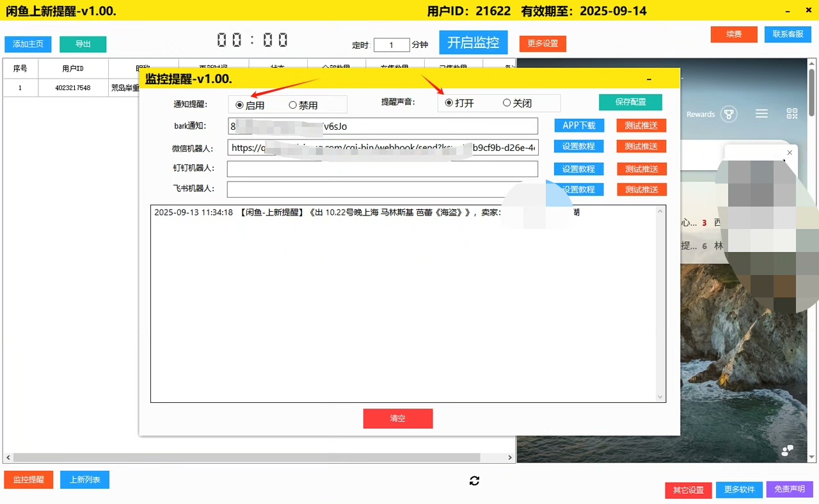The height and width of the screenshot is (504, 819).
Task: Choose 关闭 for 提醒声音
Action: [518, 103]
